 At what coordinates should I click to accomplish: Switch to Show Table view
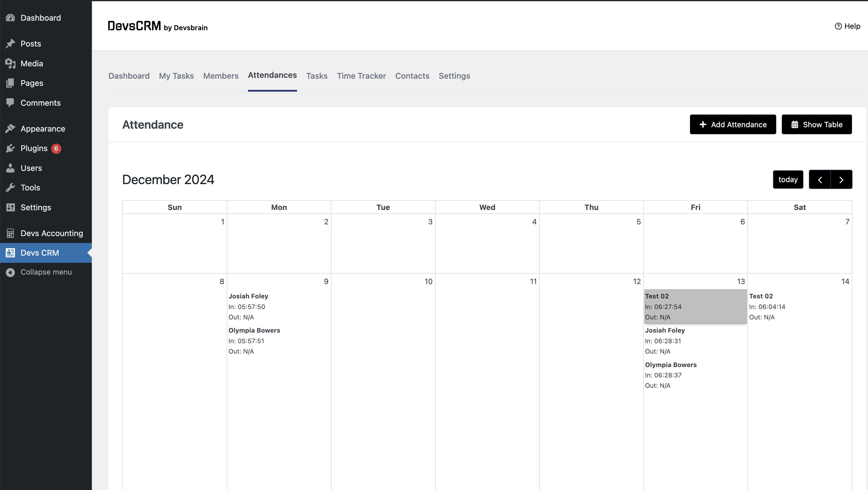tap(816, 124)
